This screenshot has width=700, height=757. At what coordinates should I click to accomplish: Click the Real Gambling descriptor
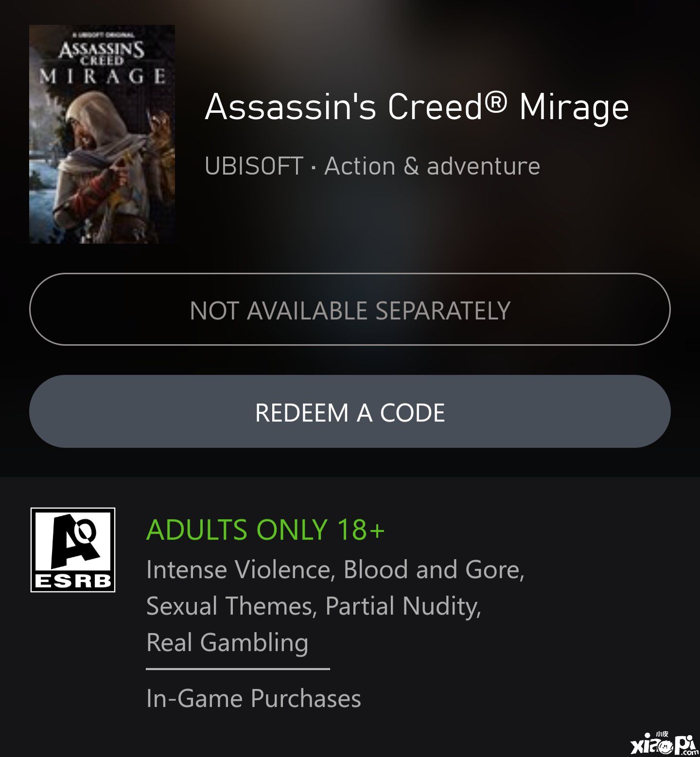coord(227,643)
